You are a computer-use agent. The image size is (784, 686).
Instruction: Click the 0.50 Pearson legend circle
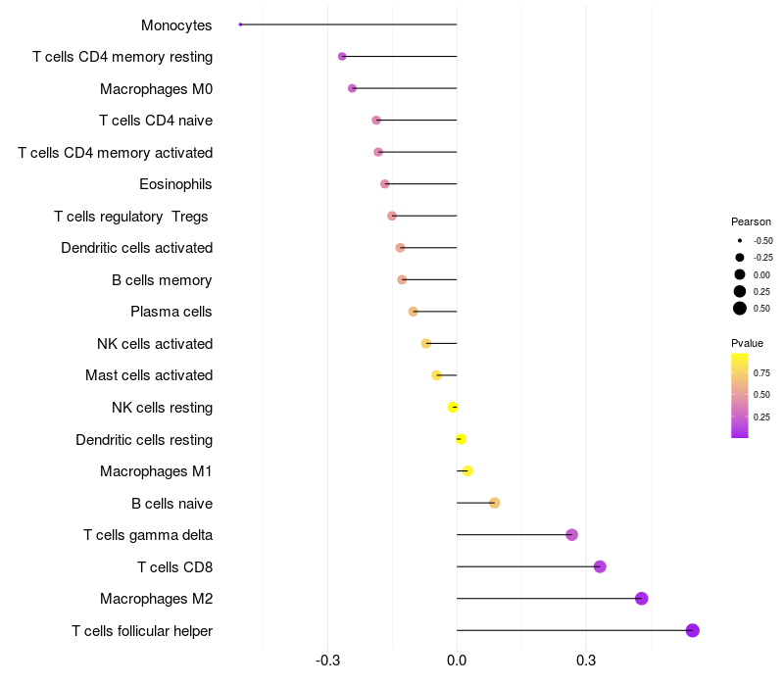point(740,309)
